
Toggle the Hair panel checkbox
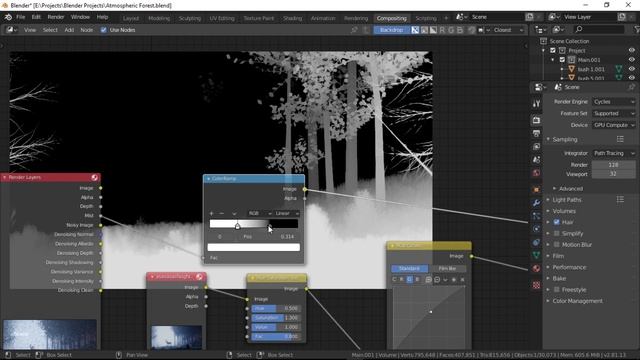(x=556, y=222)
